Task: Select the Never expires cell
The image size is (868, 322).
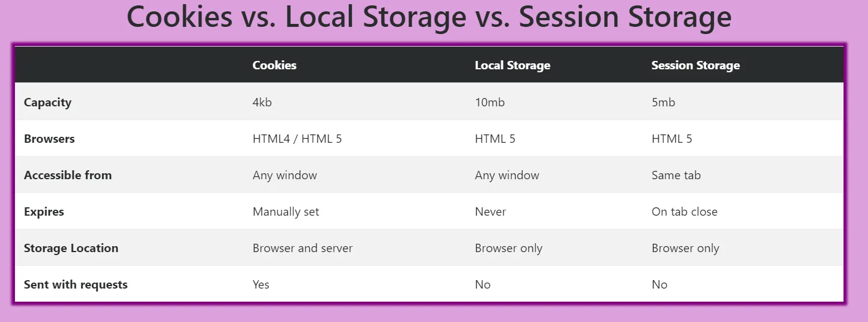Action: [x=490, y=211]
